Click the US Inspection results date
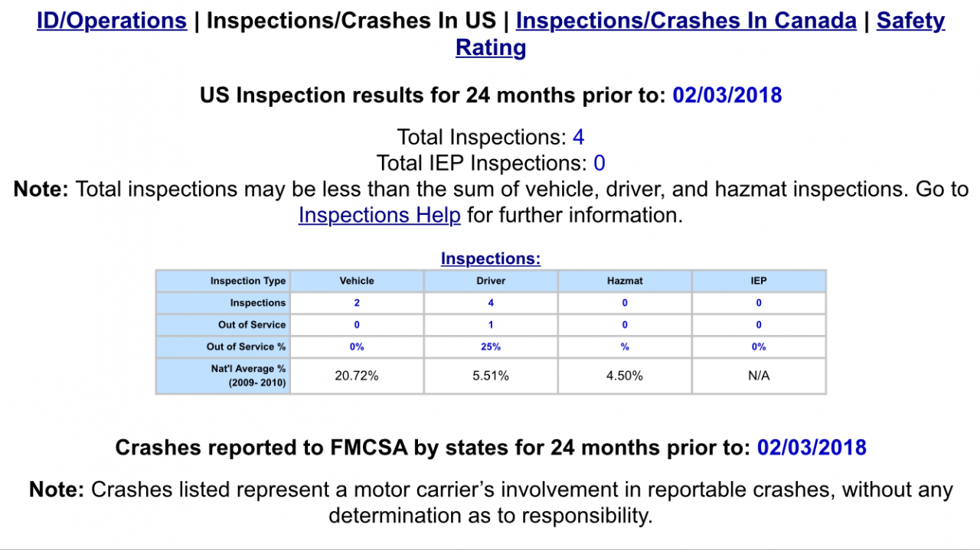This screenshot has height=550, width=980. pyautogui.click(x=727, y=95)
